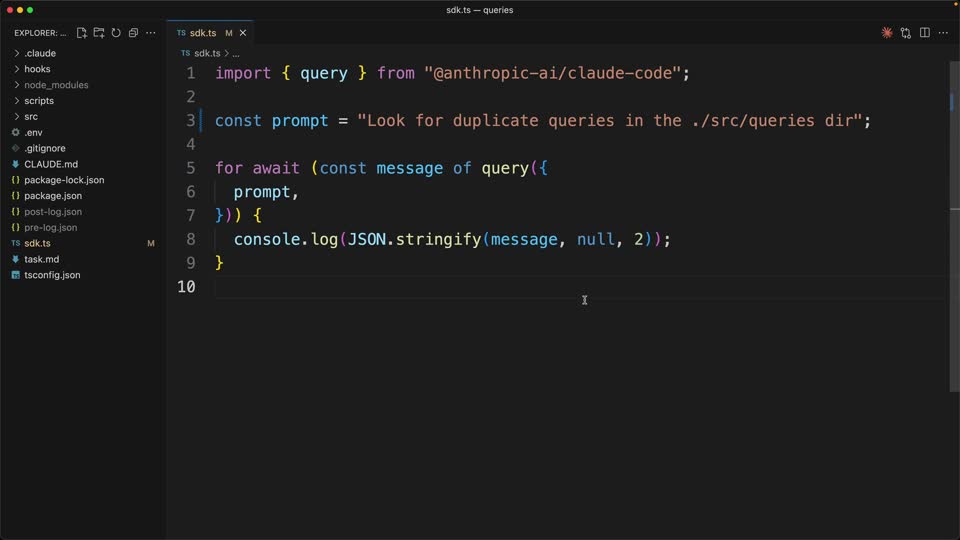Click sdk.ts in the breadcrumb
Screen dimensions: 960x540
pyautogui.click(x=207, y=53)
